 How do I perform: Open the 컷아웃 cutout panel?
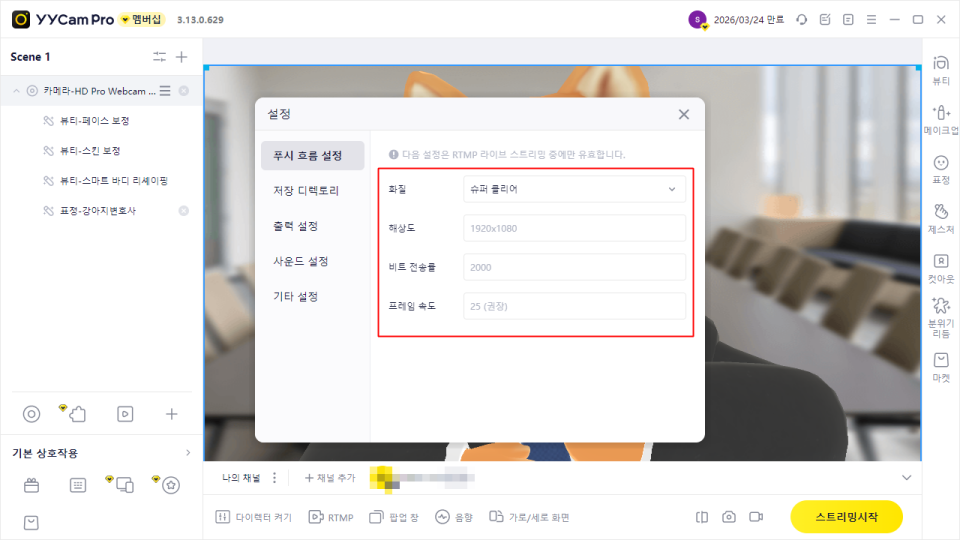pos(941,268)
